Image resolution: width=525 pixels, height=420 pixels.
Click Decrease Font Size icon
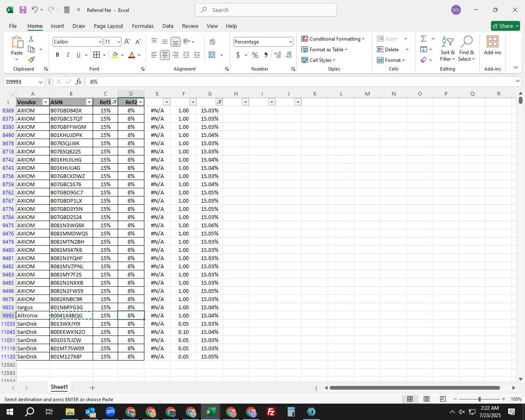[x=138, y=42]
